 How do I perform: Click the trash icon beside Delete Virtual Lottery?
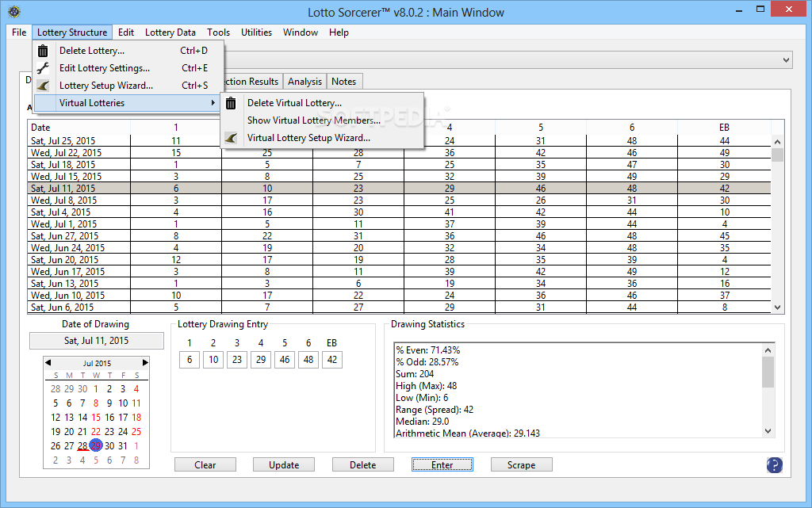pyautogui.click(x=231, y=103)
